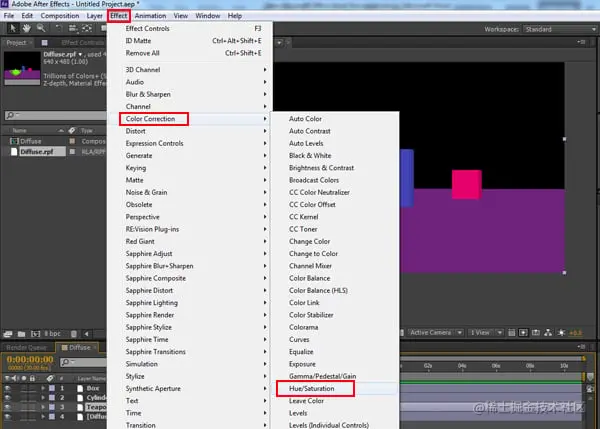The image size is (600, 429).
Task: Click the Diffuse.rpf thumbnail preview
Action: (22, 68)
